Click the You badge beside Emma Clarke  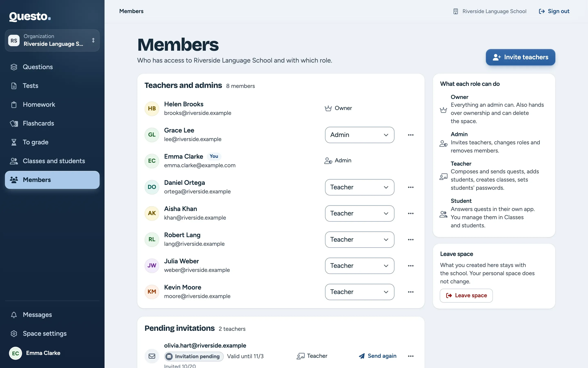point(214,156)
